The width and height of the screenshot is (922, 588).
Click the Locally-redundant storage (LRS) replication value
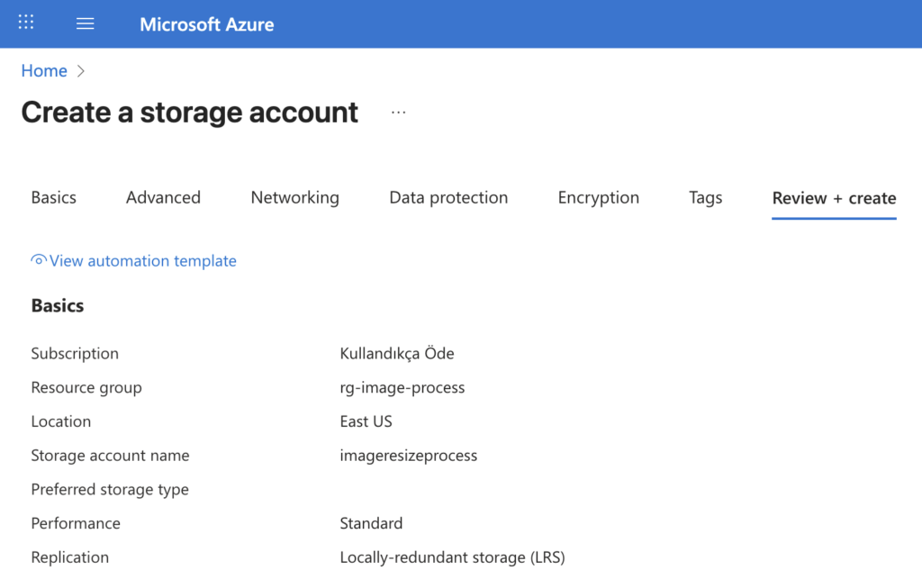point(452,557)
